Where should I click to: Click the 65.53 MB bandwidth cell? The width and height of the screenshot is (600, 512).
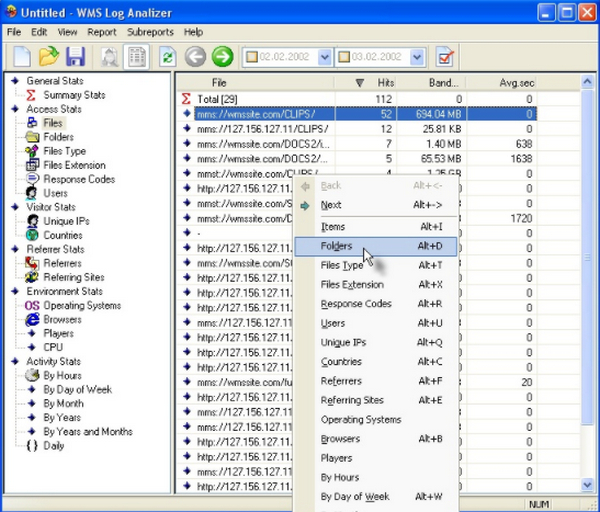click(x=431, y=159)
